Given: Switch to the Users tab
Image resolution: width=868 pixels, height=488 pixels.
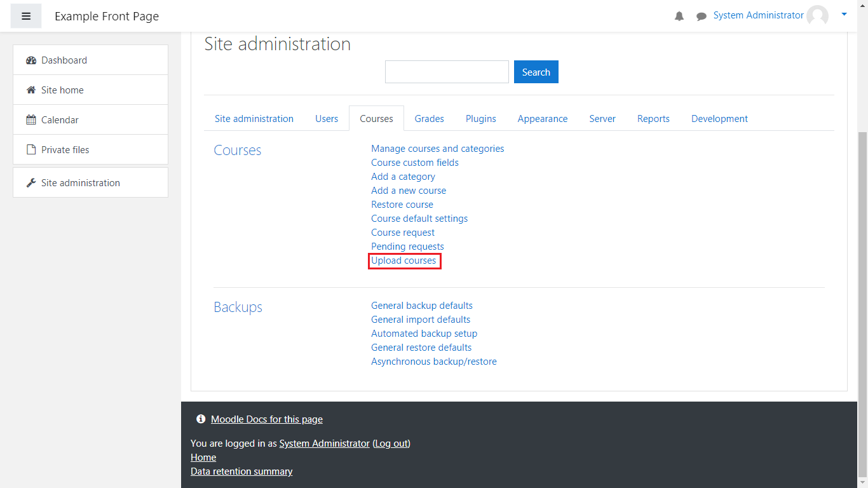Looking at the screenshot, I should (x=327, y=119).
